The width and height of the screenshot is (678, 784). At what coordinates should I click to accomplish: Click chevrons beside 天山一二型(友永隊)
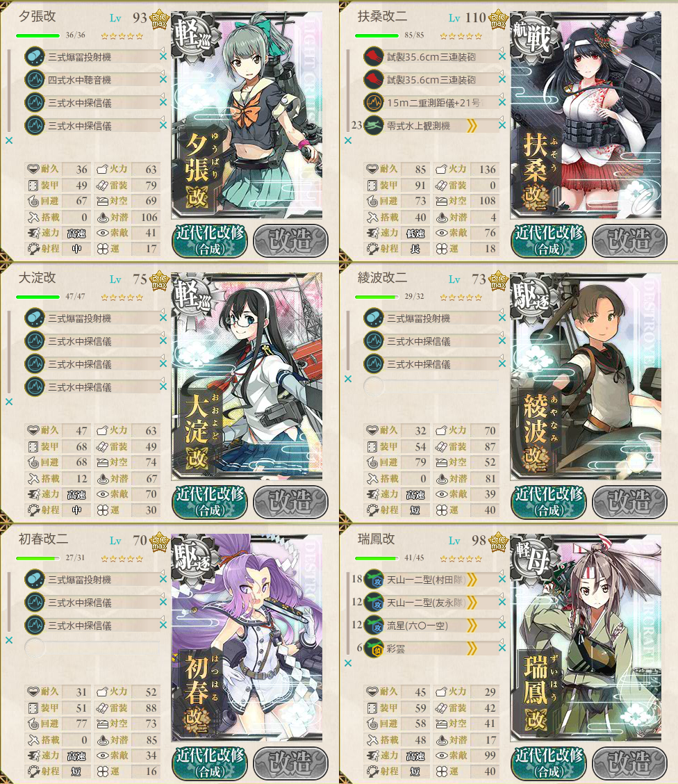pyautogui.click(x=472, y=603)
